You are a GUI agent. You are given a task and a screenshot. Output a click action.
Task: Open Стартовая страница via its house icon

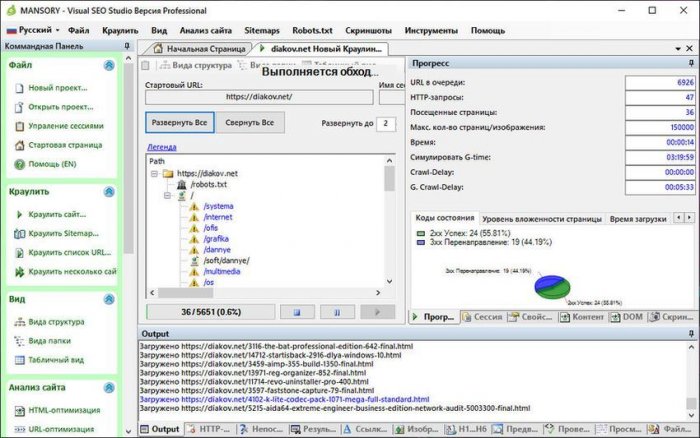point(19,145)
